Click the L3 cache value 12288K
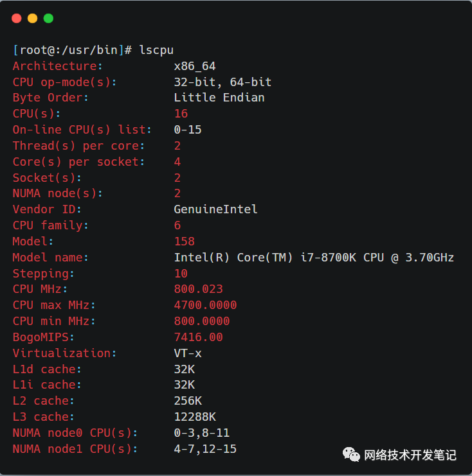Screen dimensions: 472x476 coord(195,417)
